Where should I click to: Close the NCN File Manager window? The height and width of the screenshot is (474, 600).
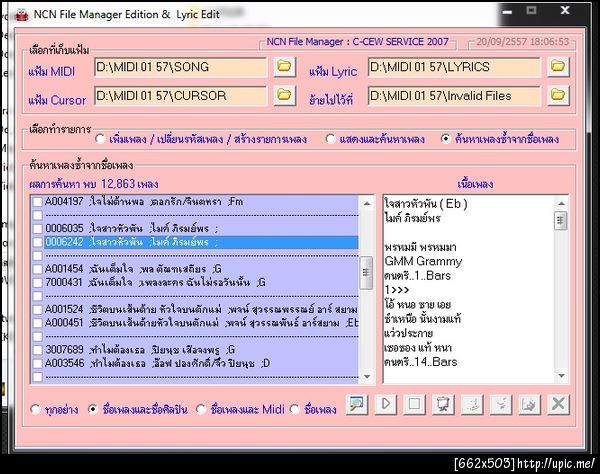tap(565, 11)
